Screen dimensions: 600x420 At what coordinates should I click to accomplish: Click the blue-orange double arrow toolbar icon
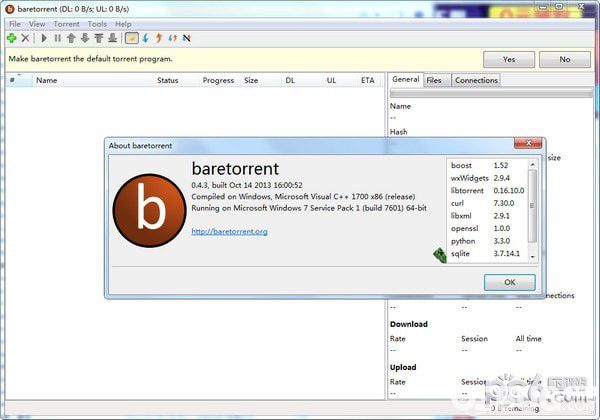(173, 38)
